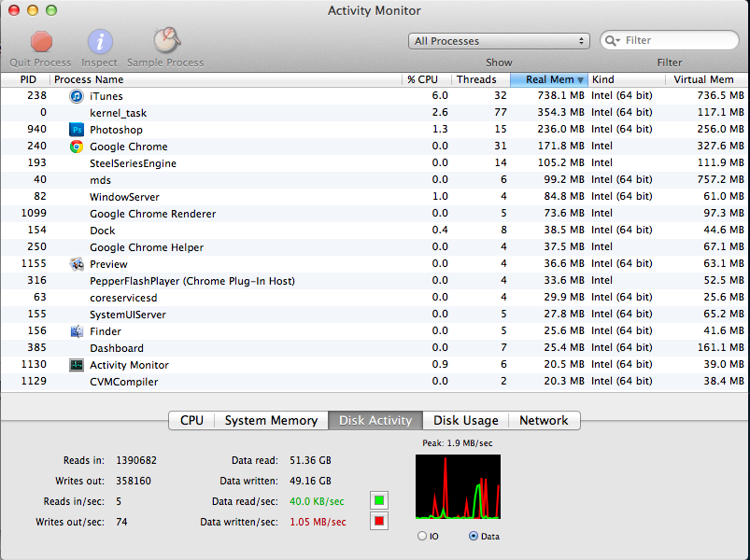Screen dimensions: 750x560
Task: Select the CVMCompiler process row
Action: pyautogui.click(x=375, y=382)
